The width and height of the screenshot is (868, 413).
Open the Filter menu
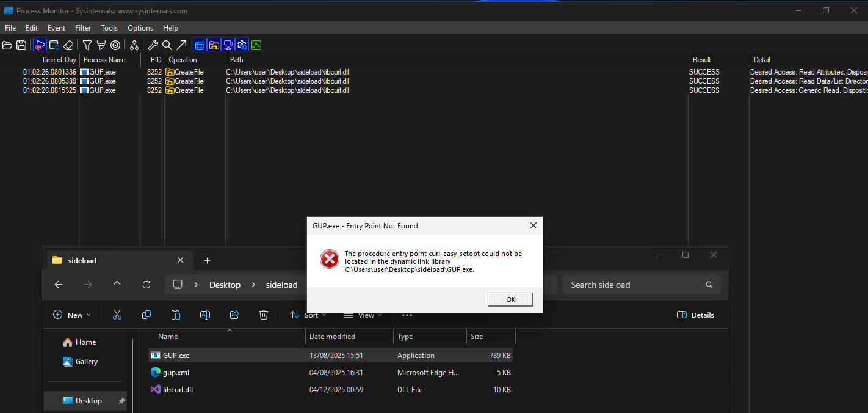tap(83, 28)
